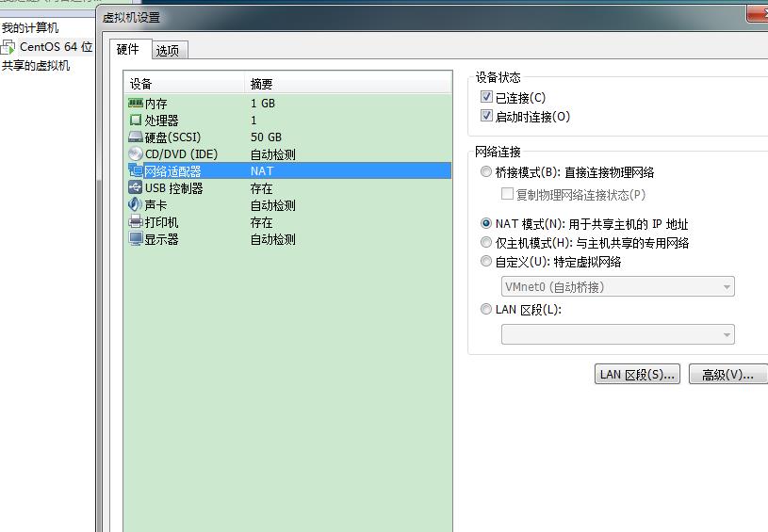Open the VMnet0 (自动桥接) dropdown
This screenshot has width=768, height=532.
tap(617, 287)
